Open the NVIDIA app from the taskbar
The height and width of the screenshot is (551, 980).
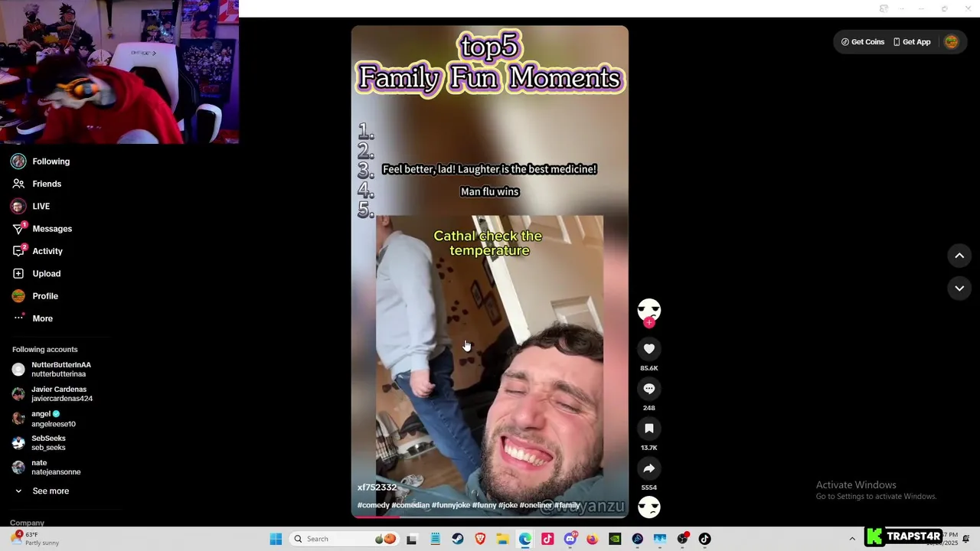615,539
